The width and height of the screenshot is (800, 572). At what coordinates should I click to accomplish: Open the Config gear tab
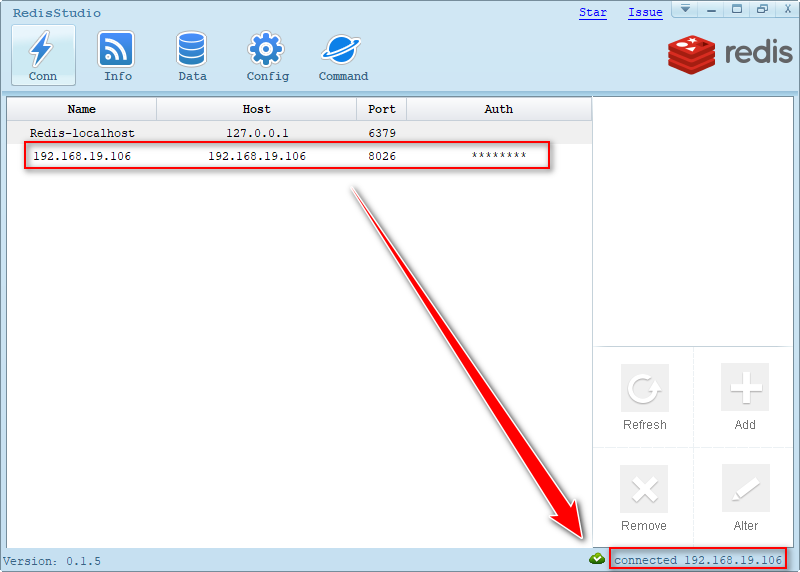[267, 55]
